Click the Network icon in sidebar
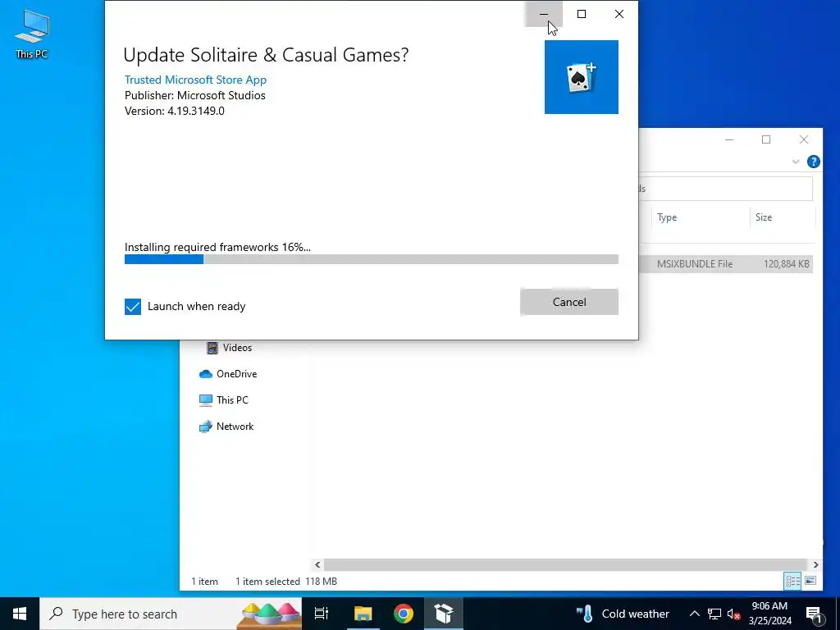This screenshot has height=630, width=840. click(x=206, y=427)
